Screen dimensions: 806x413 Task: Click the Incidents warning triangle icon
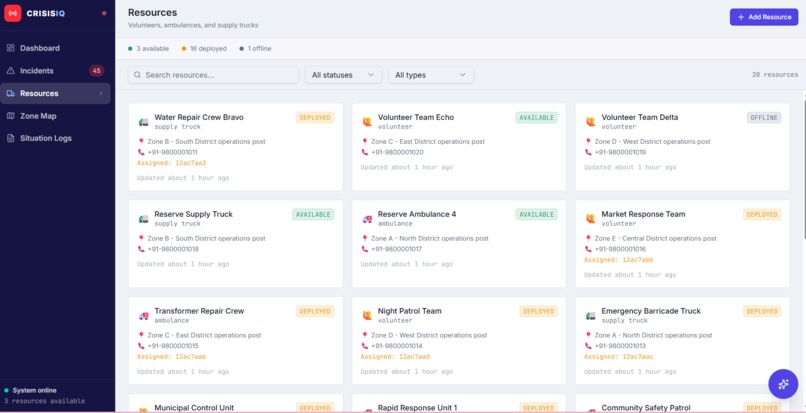pos(10,70)
